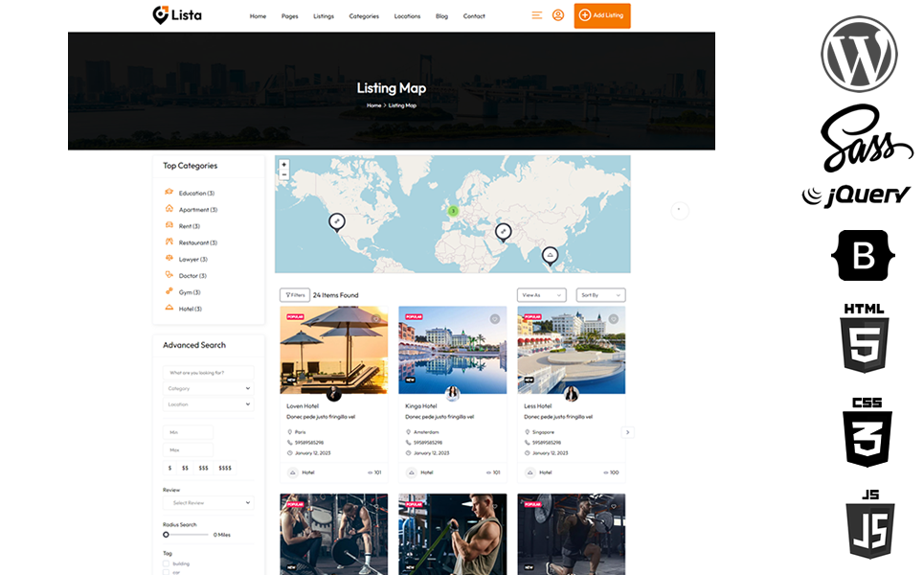This screenshot has height=575, width=924.
Task: Click the Add Listing button
Action: pos(602,16)
